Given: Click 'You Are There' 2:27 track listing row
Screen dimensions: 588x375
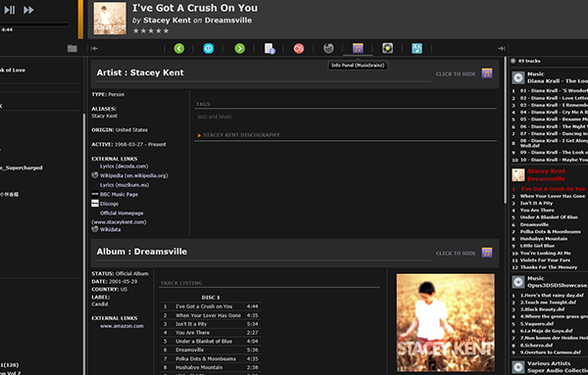Looking at the screenshot, I should 211,333.
